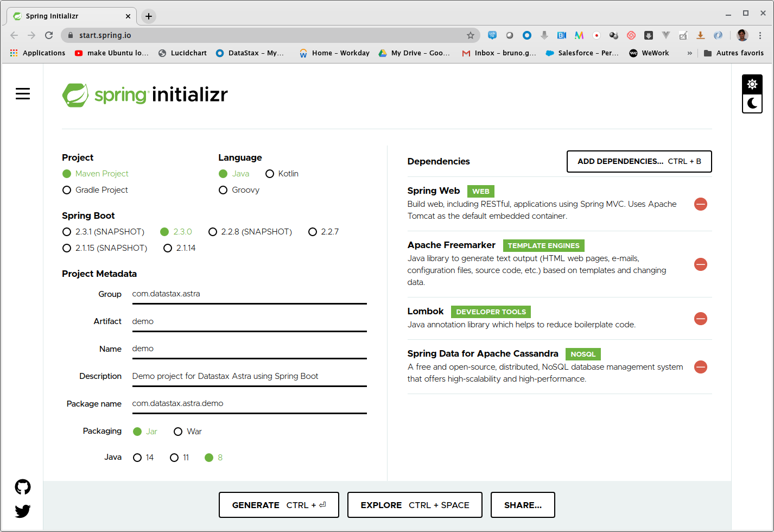The height and width of the screenshot is (532, 774).
Task: Open Home - Workday bookmark
Action: (334, 53)
